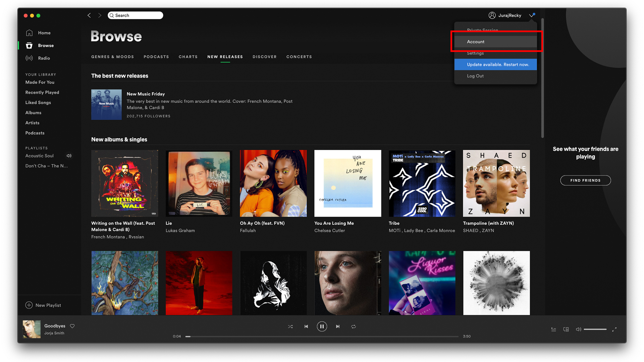
Task: Open Artists in Your Library
Action: [33, 123]
